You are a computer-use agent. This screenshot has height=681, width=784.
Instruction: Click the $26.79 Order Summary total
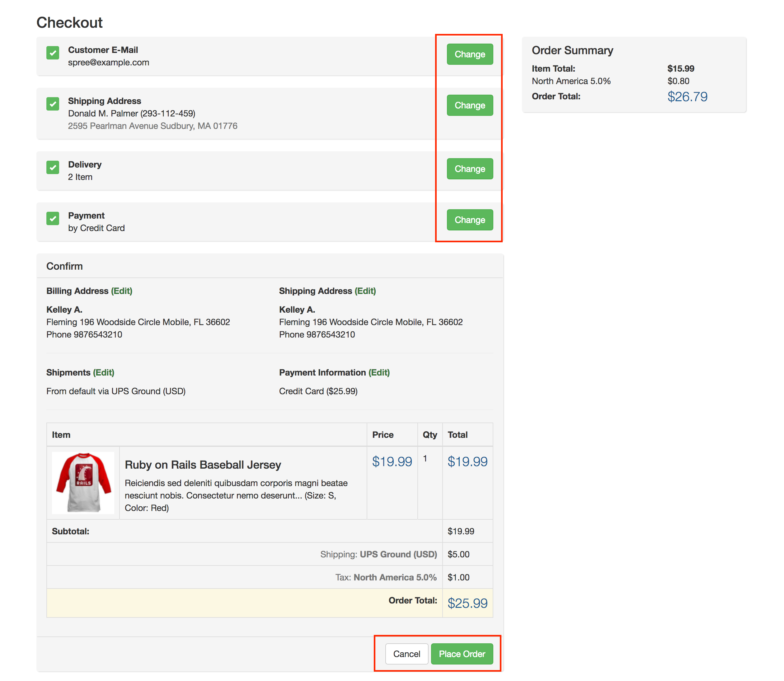687,97
